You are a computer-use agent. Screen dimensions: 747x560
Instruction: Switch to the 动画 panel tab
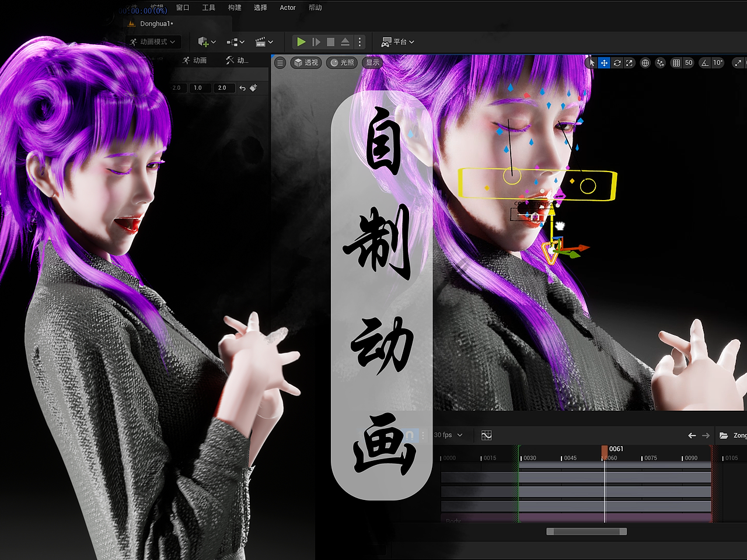click(x=194, y=60)
